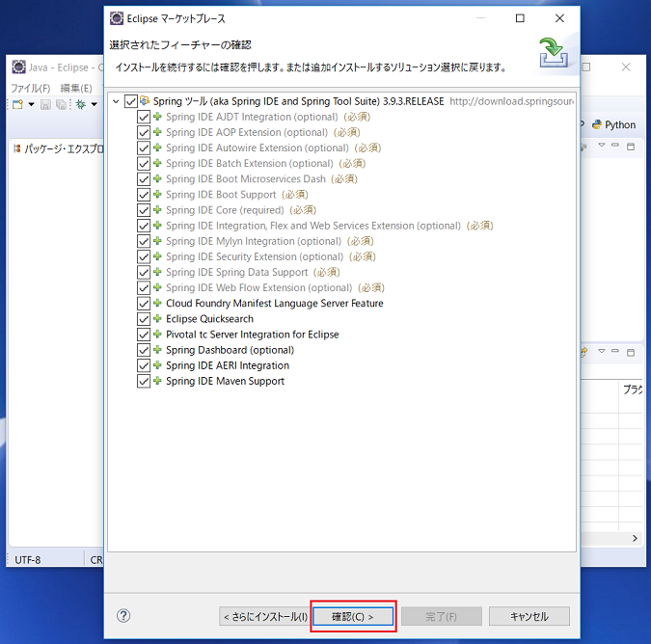Select Spring IDE Web Flow Extension text

[259, 288]
